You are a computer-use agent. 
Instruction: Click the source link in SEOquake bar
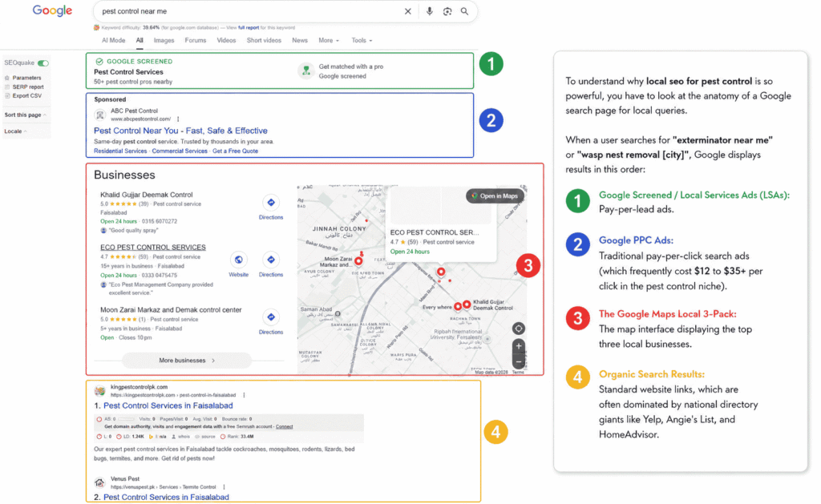click(x=208, y=437)
